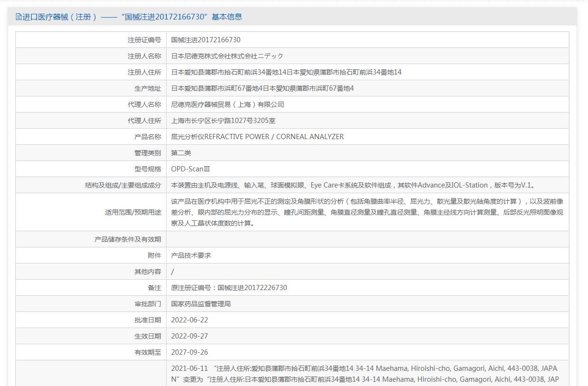Click the 产品储存条件及有效期 label

pos(128,239)
